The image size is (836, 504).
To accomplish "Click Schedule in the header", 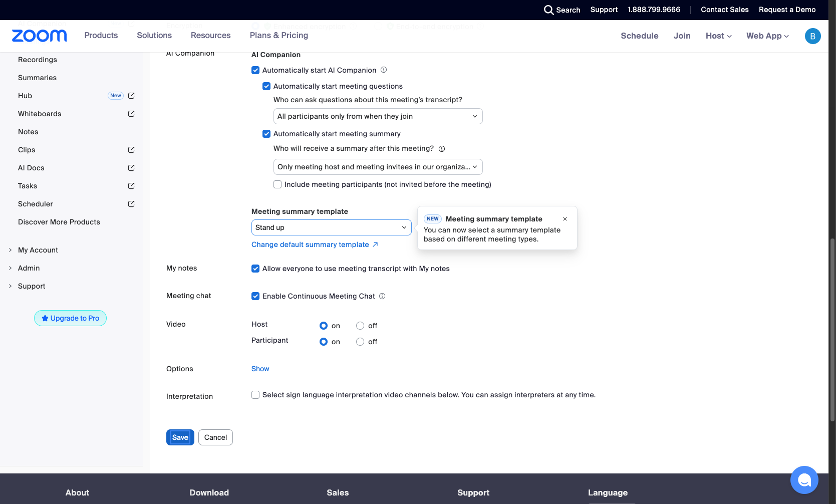I will (640, 36).
